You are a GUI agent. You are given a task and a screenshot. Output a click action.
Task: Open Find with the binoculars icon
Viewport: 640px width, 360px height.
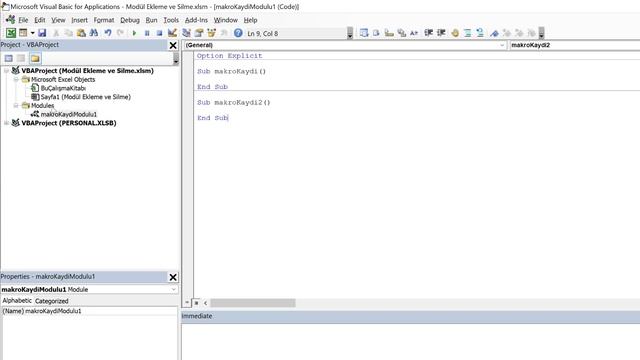click(94, 33)
